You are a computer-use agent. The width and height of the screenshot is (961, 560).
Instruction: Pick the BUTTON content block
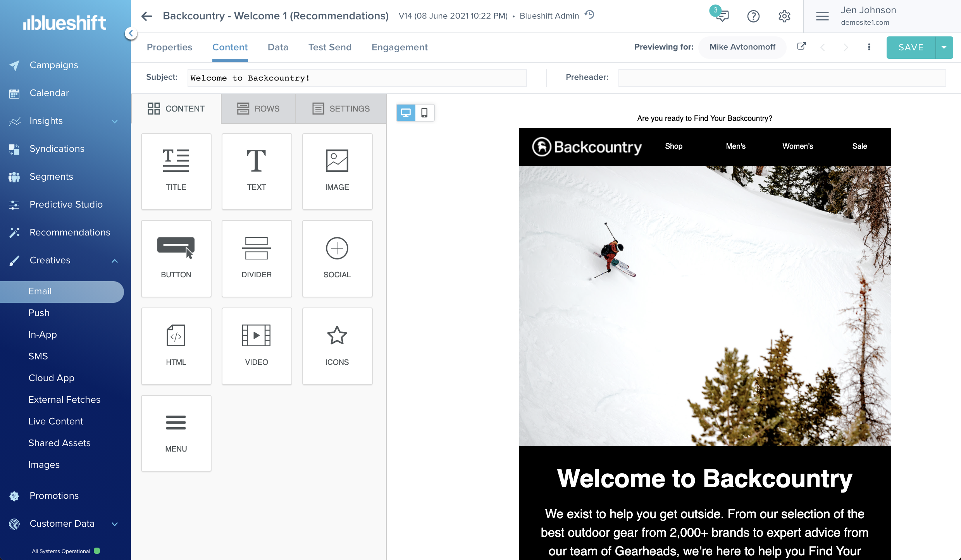coord(176,259)
